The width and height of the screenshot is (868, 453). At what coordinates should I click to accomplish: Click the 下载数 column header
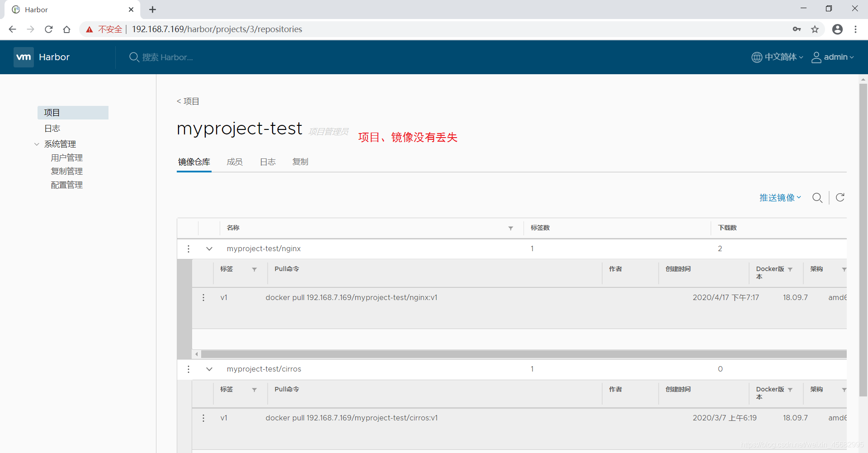click(727, 228)
